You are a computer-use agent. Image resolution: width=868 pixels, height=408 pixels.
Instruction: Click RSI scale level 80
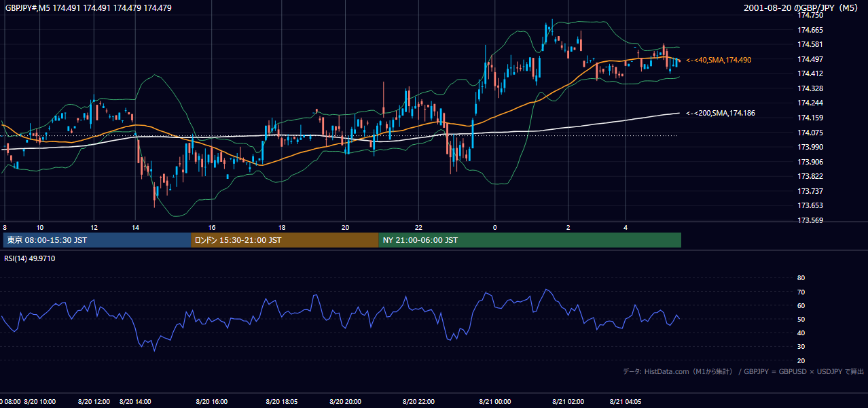(x=801, y=278)
